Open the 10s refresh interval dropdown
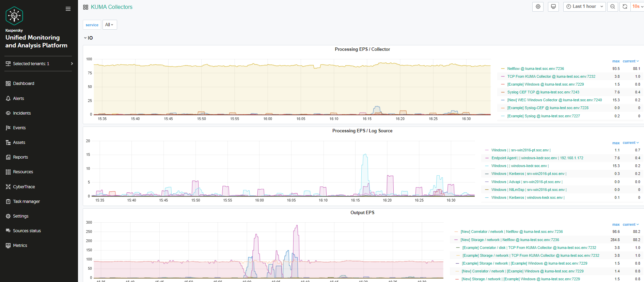 click(638, 6)
